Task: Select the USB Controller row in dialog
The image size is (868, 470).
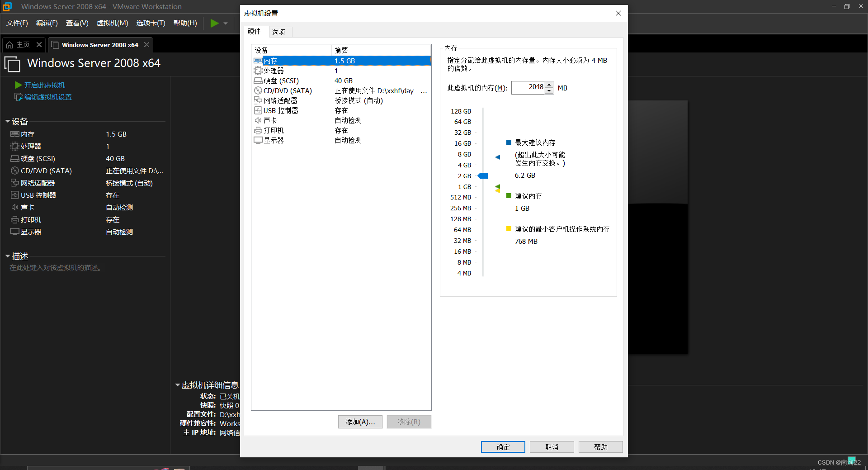Action: click(x=341, y=110)
